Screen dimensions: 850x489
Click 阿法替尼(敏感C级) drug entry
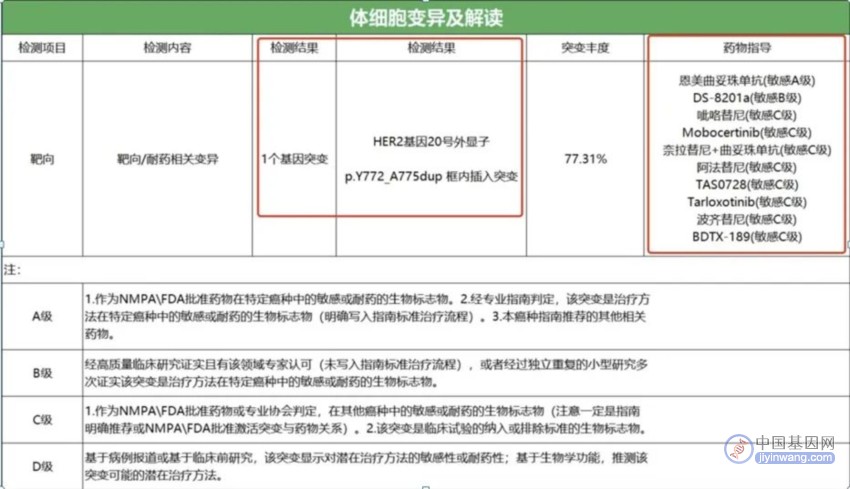click(747, 167)
